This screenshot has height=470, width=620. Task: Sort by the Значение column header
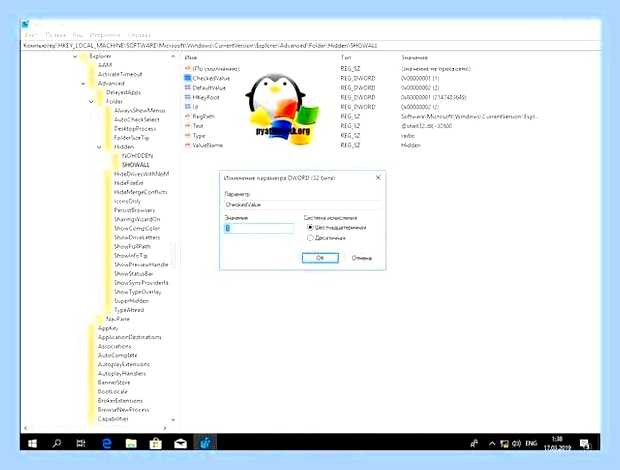pos(414,57)
